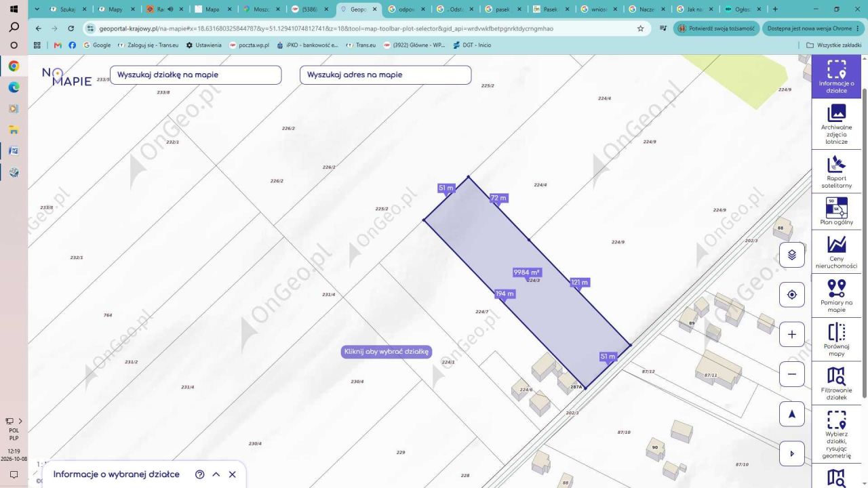
Task: Open the Windows Start menu
Action: (14, 9)
